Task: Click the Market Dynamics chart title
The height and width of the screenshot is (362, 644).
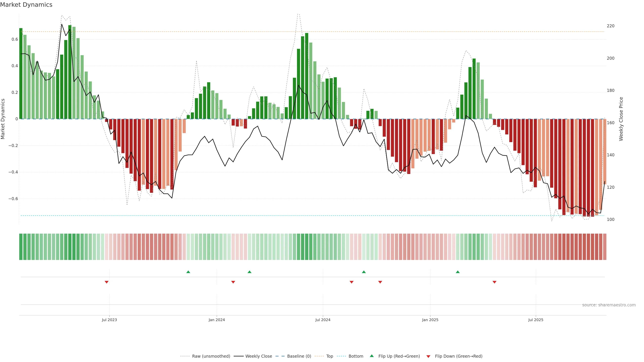Action: (x=26, y=5)
